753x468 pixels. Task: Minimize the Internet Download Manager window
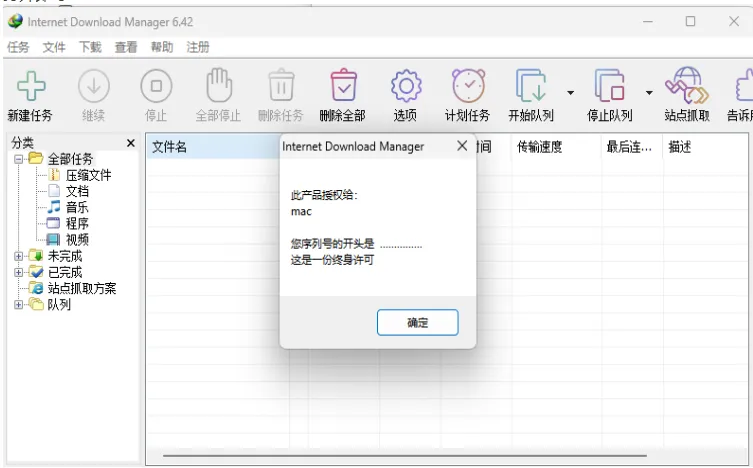pyautogui.click(x=648, y=21)
